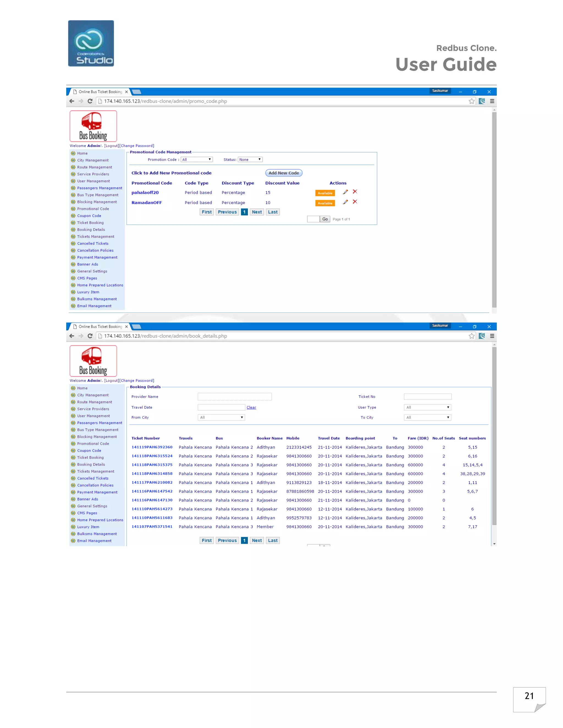Image resolution: width=563 pixels, height=728 pixels.
Task: Open ticket 141107PAH5371541
Action: pos(152,527)
